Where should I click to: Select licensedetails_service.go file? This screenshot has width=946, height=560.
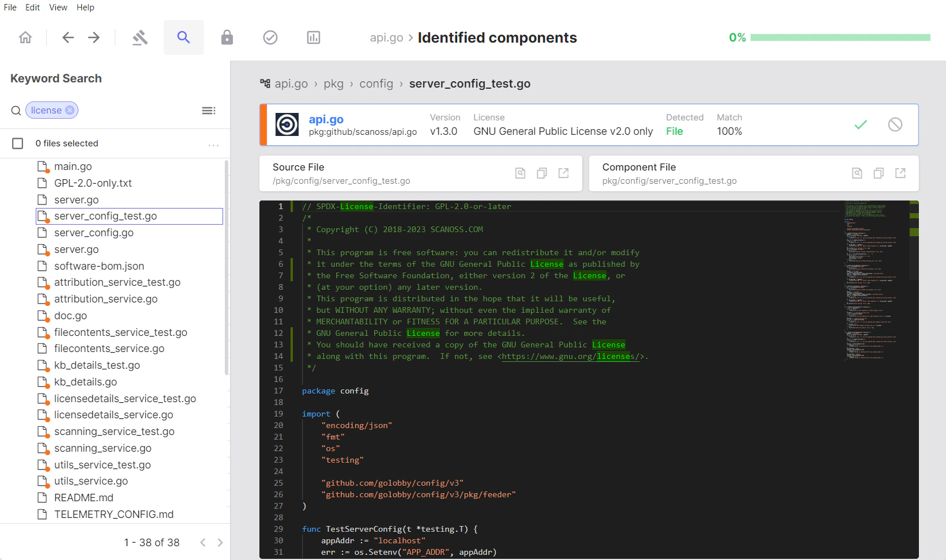tap(114, 415)
